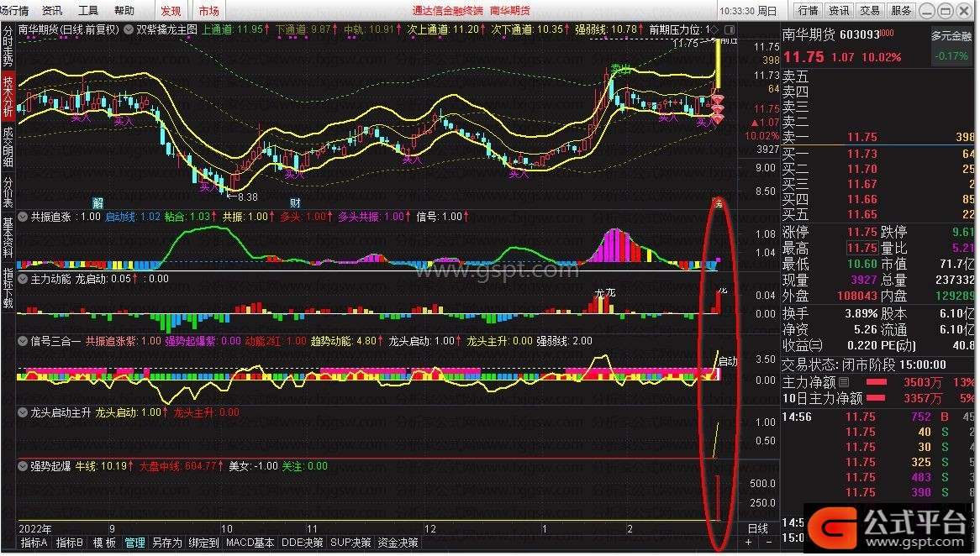Expand the 双紫擒龙主图 indicator dropdown
The width and height of the screenshot is (980, 556).
click(x=128, y=29)
